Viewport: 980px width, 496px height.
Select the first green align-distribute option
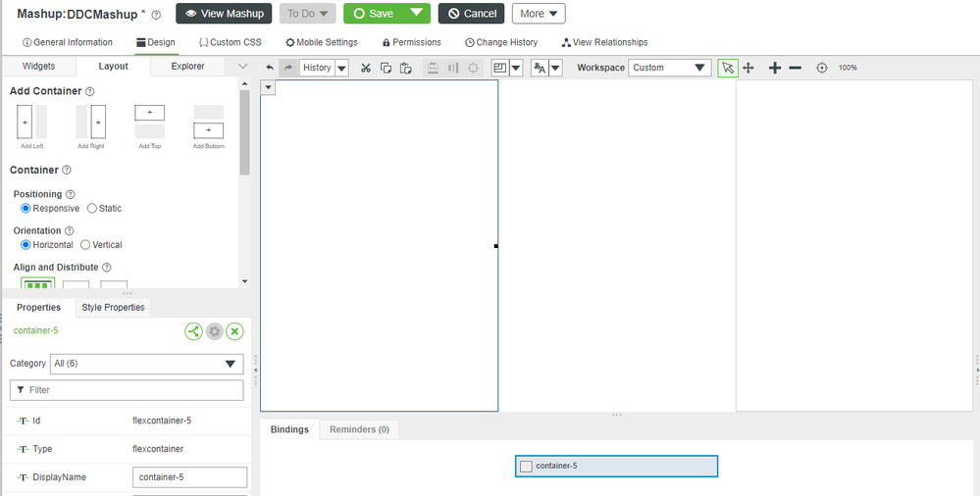(37, 284)
